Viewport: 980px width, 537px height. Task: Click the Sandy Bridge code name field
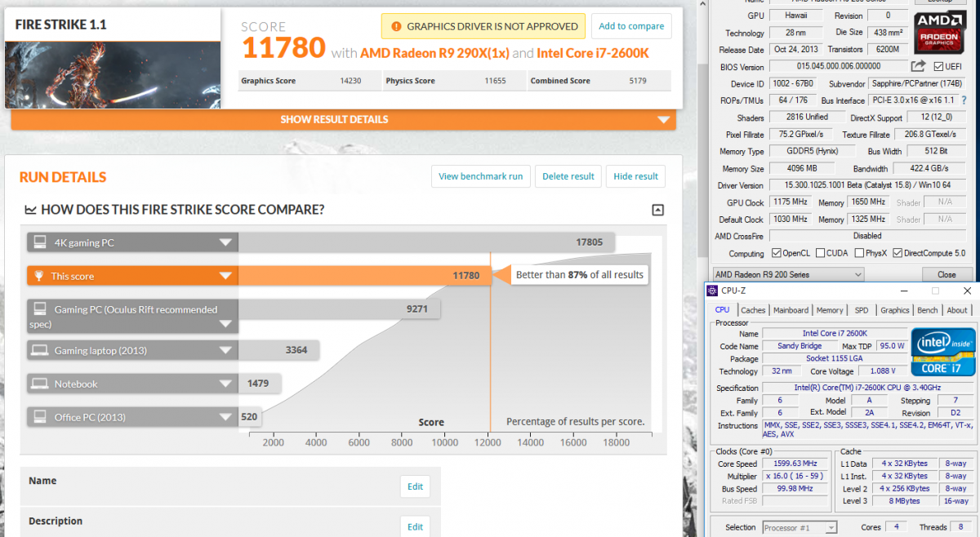point(800,346)
